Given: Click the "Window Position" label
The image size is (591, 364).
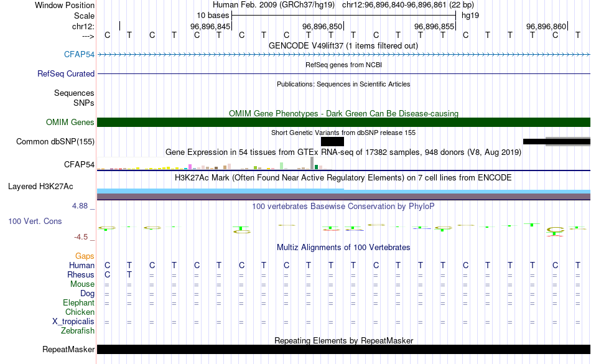Looking at the screenshot, I should [x=65, y=5].
